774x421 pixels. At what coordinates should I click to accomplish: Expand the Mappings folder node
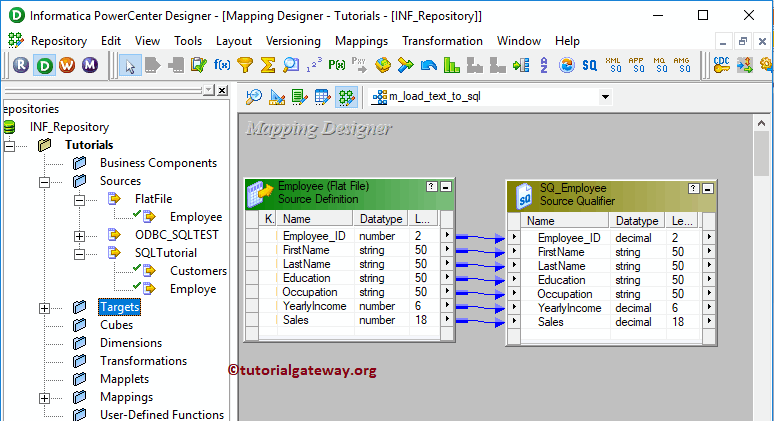(44, 398)
